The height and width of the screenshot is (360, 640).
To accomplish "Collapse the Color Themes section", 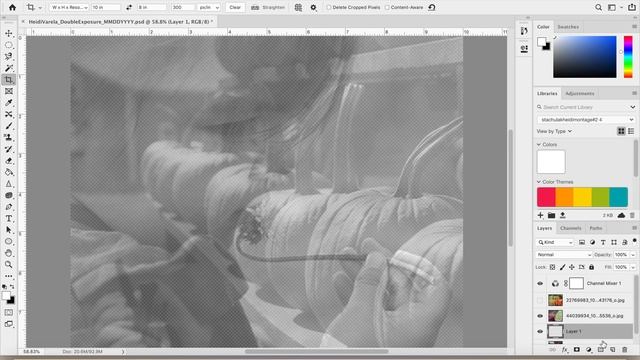I will (538, 182).
